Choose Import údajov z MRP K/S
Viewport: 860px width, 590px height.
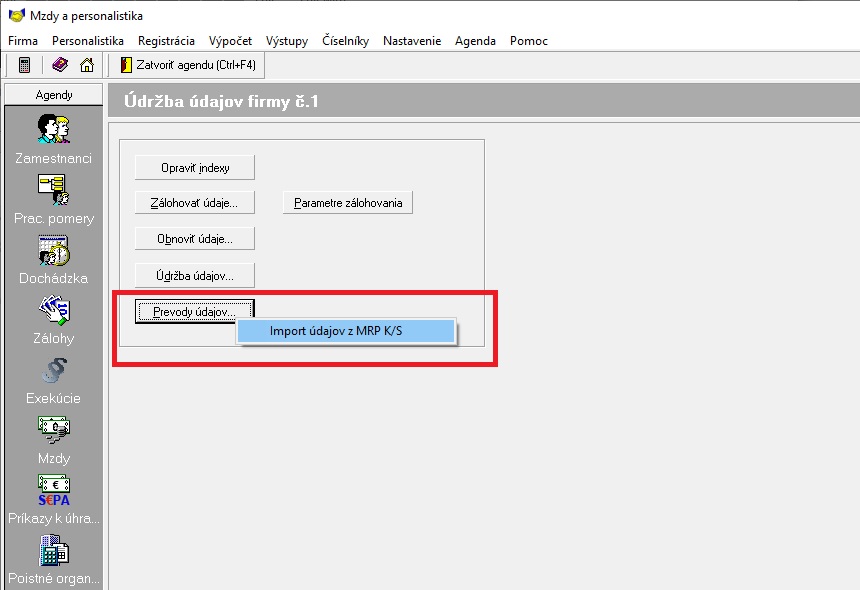(x=346, y=331)
